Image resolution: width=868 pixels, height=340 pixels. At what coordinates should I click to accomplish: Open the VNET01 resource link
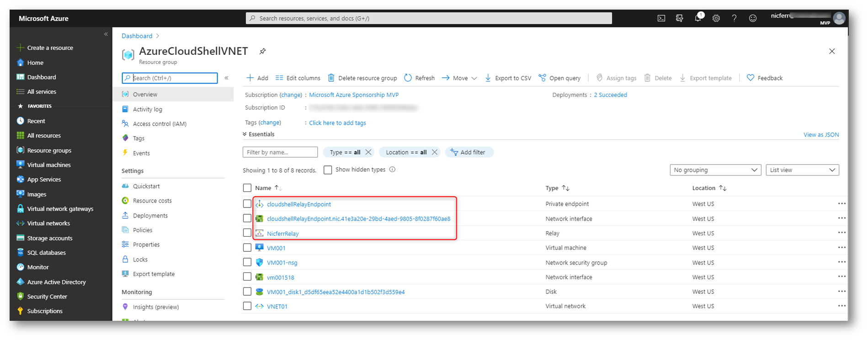tap(277, 307)
